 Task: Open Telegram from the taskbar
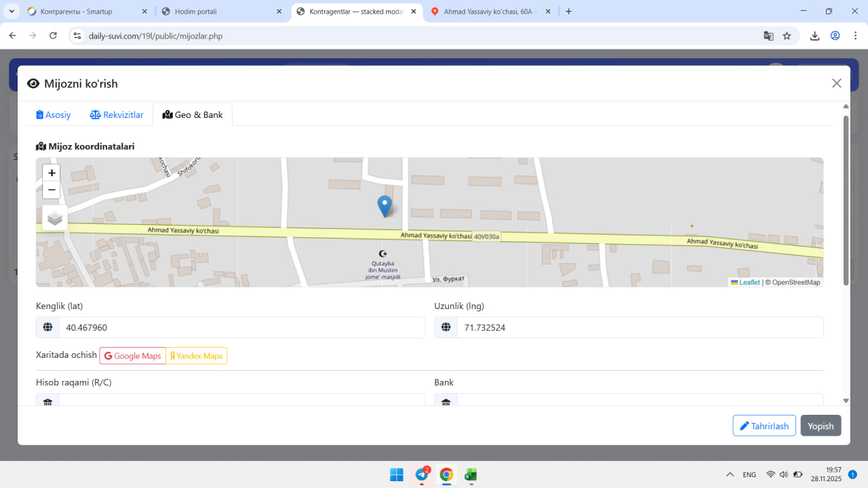click(422, 474)
